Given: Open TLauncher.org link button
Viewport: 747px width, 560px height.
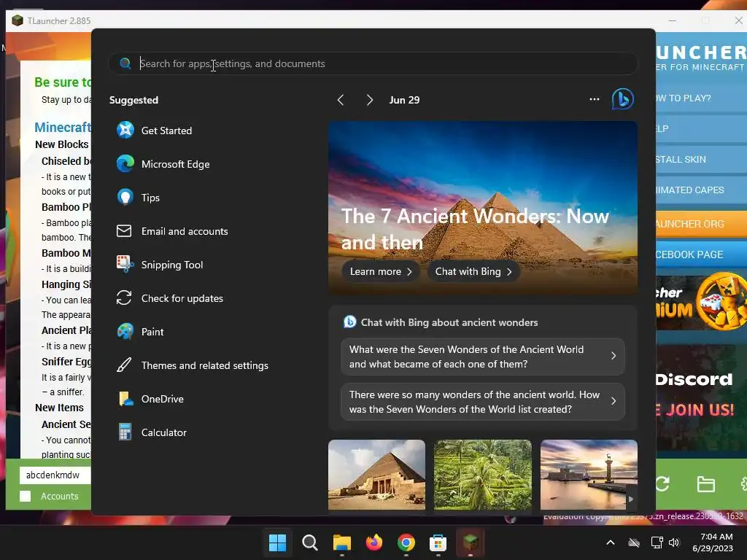Looking at the screenshot, I should pos(701,224).
